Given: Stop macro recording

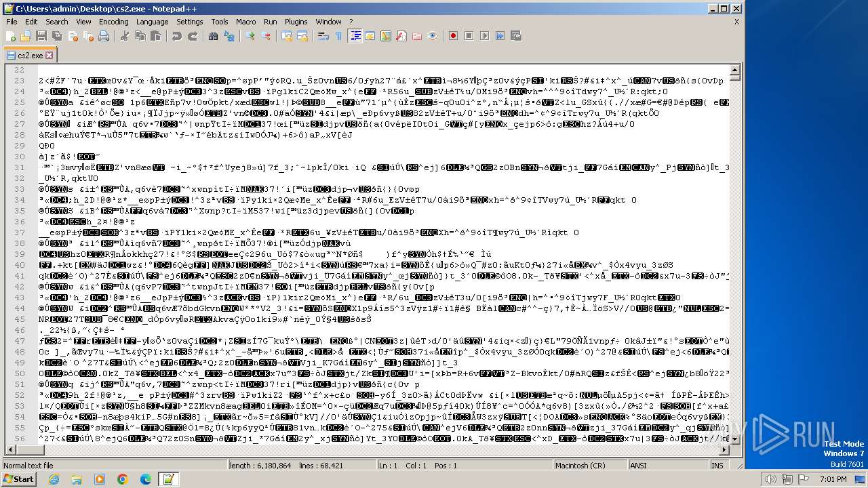Looking at the screenshot, I should (x=469, y=36).
